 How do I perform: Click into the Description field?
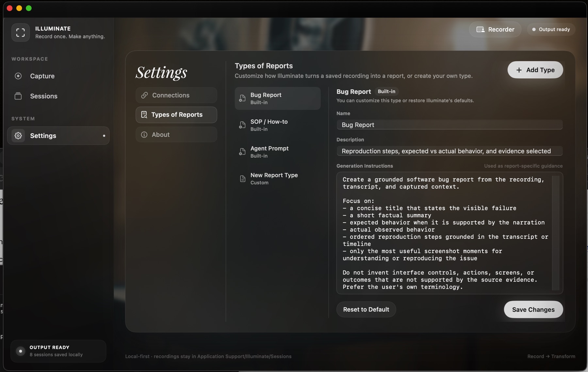pos(449,151)
